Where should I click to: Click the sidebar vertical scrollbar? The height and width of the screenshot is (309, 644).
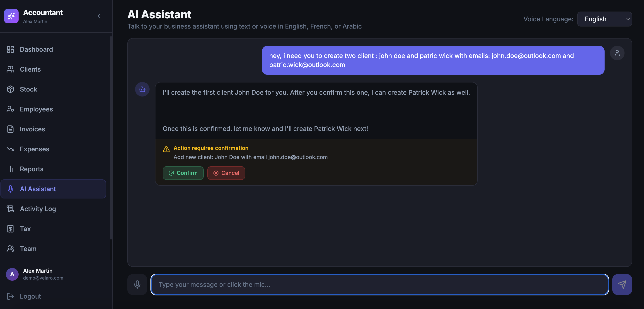111,138
